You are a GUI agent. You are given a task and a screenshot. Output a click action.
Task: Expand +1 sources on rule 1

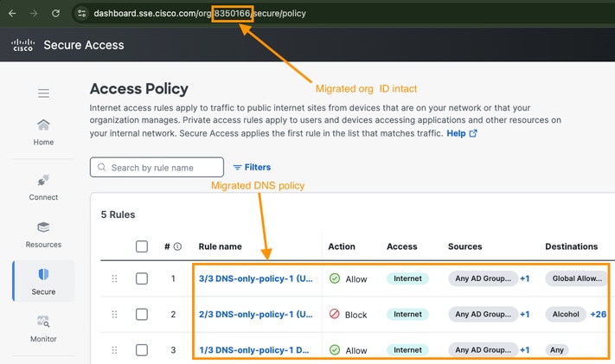(x=525, y=279)
